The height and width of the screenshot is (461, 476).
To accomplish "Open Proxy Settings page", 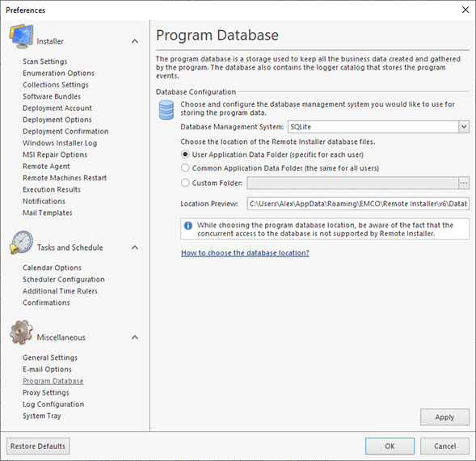I will 46,392.
